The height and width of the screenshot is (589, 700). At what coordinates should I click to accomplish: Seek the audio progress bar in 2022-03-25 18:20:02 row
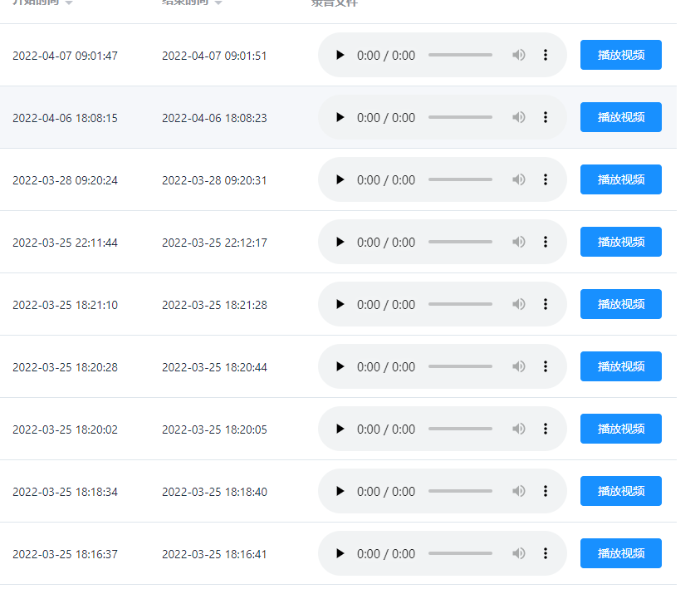coord(460,429)
